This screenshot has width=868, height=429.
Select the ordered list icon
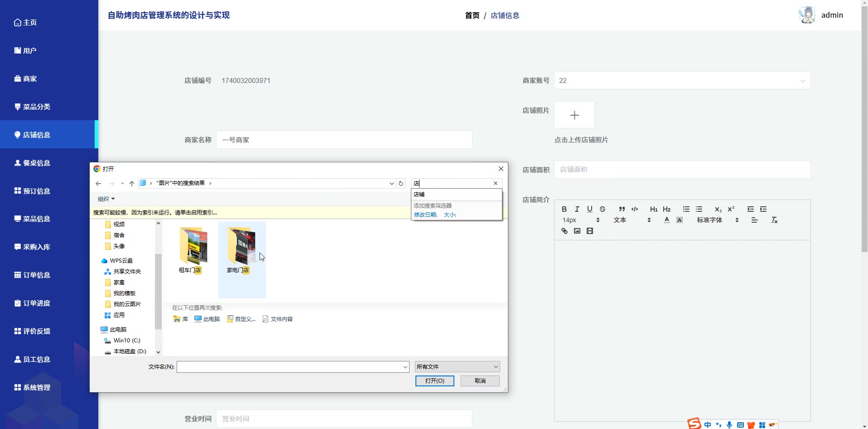coord(686,209)
